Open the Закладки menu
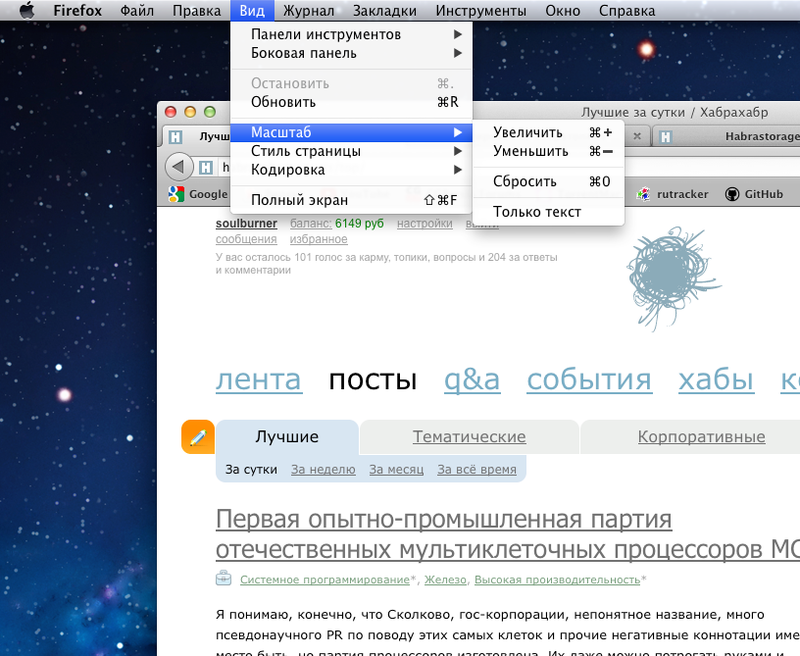The image size is (800, 656). point(385,11)
